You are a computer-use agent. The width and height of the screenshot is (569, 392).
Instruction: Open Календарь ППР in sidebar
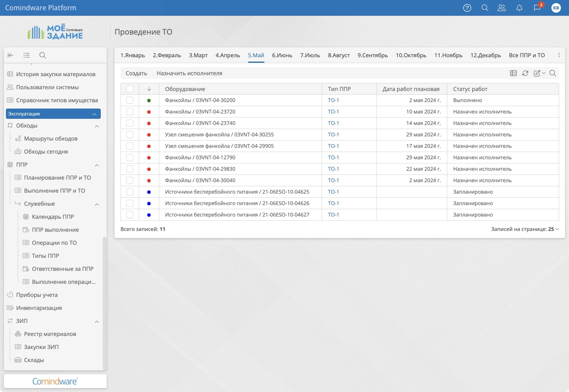tap(53, 217)
